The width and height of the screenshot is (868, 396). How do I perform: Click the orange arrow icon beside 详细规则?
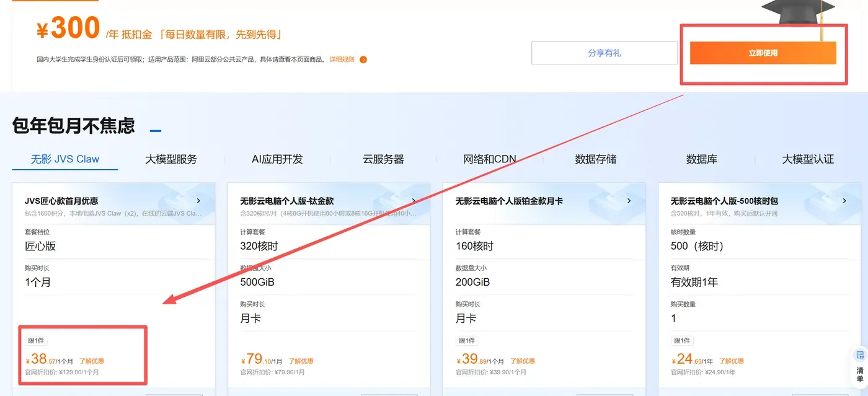coord(363,60)
